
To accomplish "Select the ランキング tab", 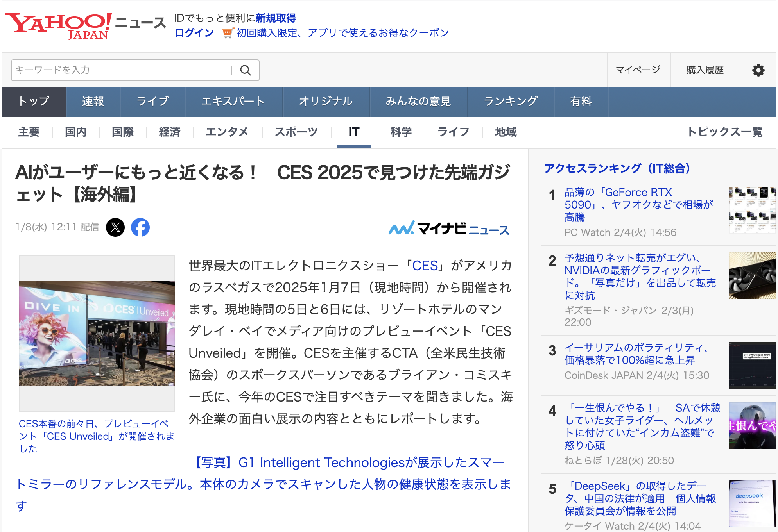I will [511, 102].
